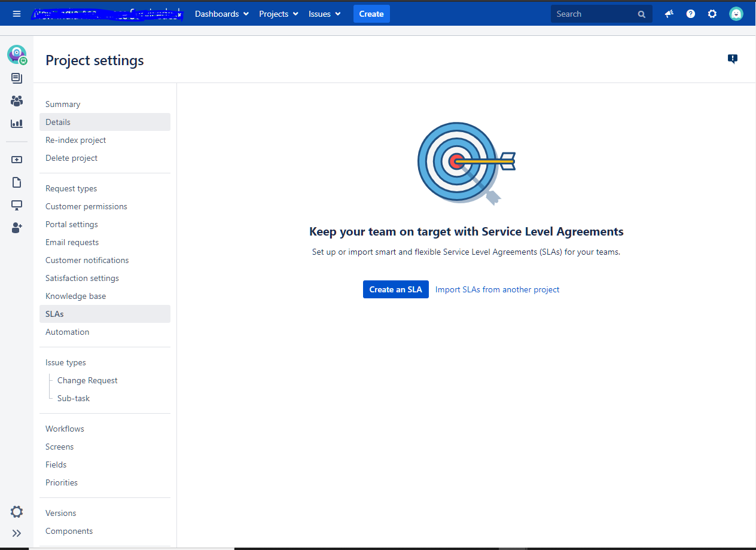Click Import SLAs from another project
The width and height of the screenshot is (756, 550).
pos(498,289)
